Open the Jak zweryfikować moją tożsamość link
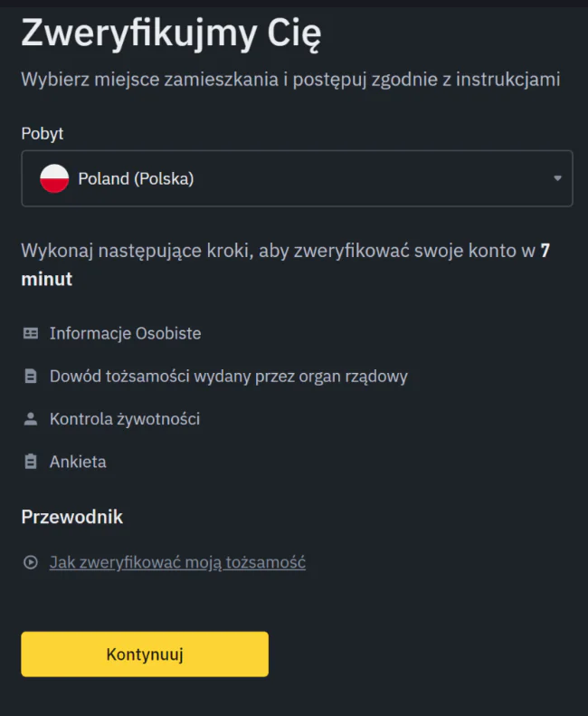The width and height of the screenshot is (588, 716). pos(177,562)
